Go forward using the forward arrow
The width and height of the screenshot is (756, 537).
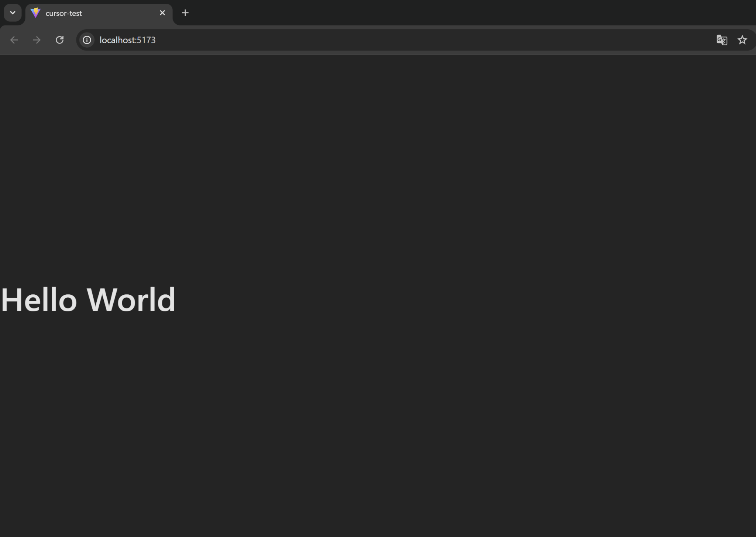37,40
